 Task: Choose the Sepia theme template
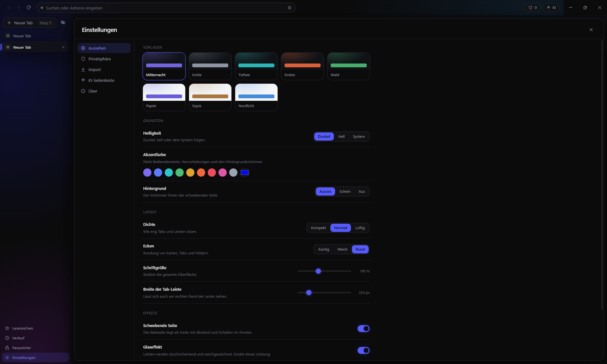point(210,97)
